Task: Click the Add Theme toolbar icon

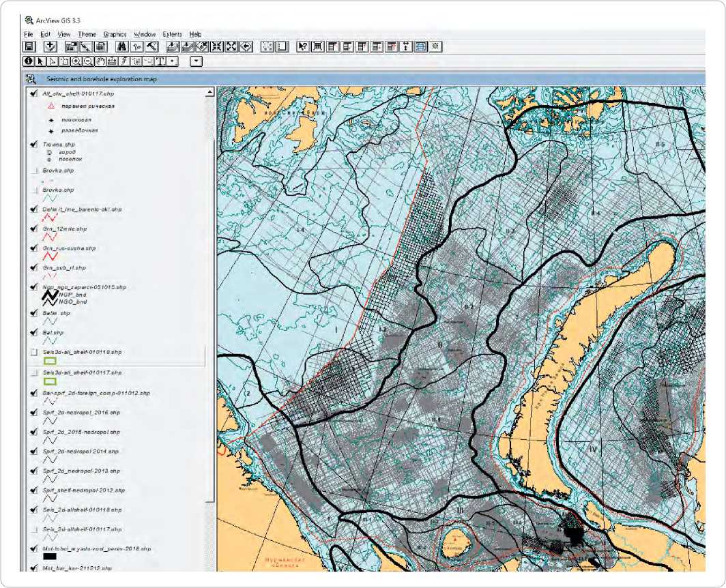Action: coord(50,47)
